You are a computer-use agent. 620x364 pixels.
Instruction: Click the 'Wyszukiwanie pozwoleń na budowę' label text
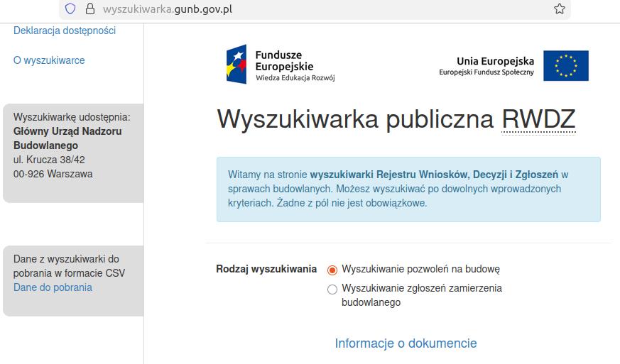coord(420,269)
